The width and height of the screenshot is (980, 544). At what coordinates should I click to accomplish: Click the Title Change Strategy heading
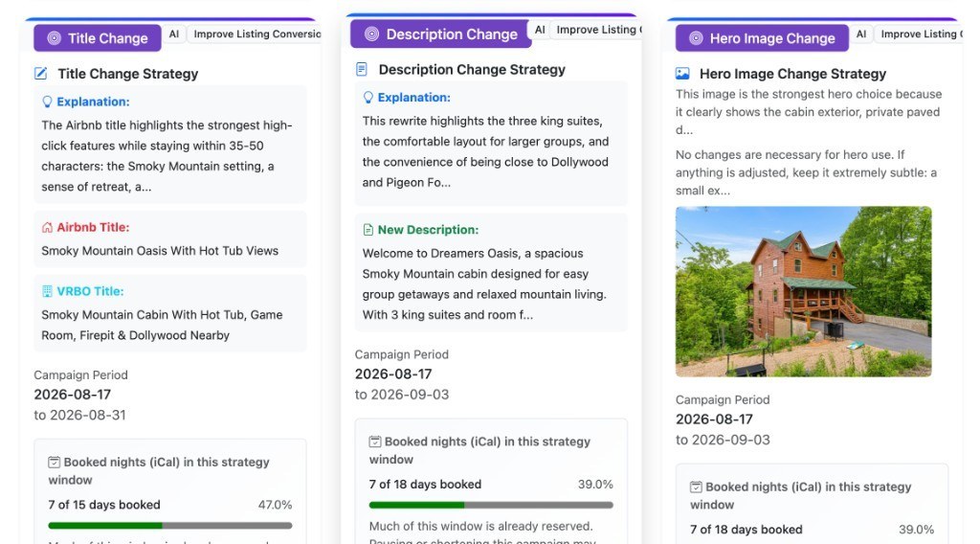click(128, 74)
